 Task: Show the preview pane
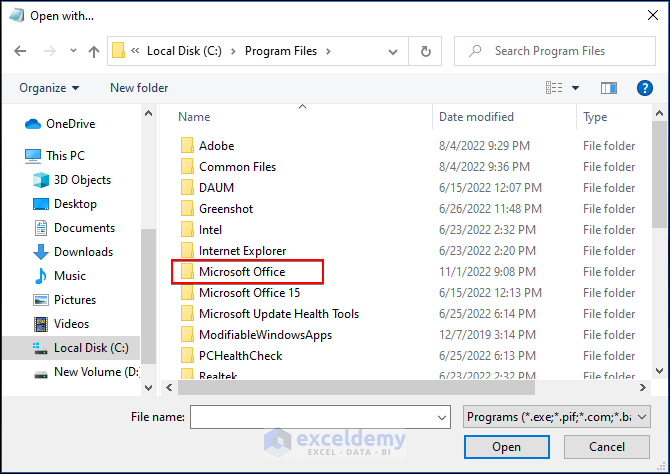click(608, 88)
